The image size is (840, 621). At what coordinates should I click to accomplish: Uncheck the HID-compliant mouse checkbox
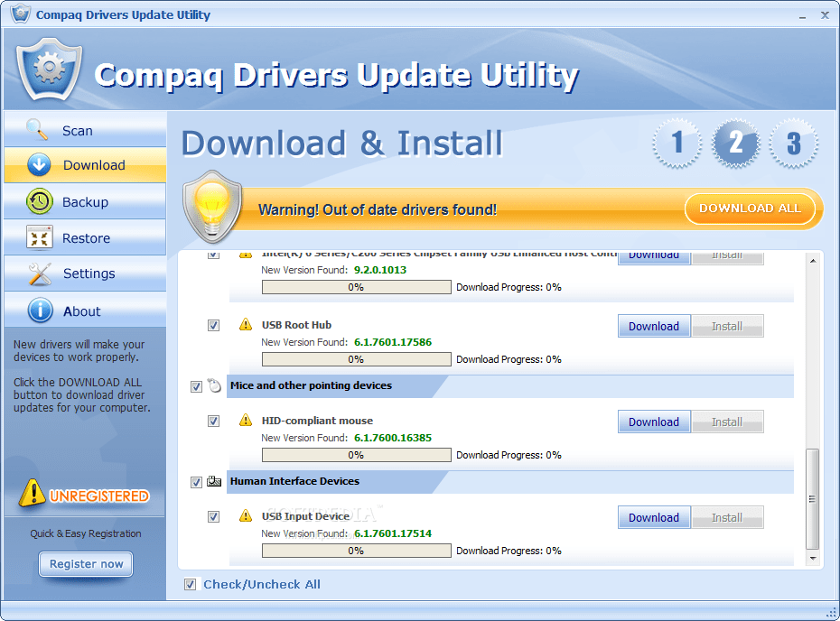click(213, 421)
